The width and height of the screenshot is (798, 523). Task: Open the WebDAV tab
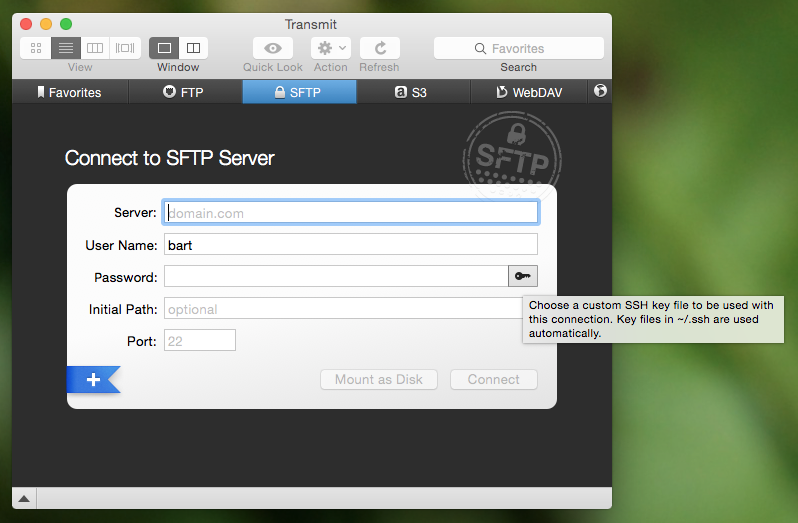529,92
